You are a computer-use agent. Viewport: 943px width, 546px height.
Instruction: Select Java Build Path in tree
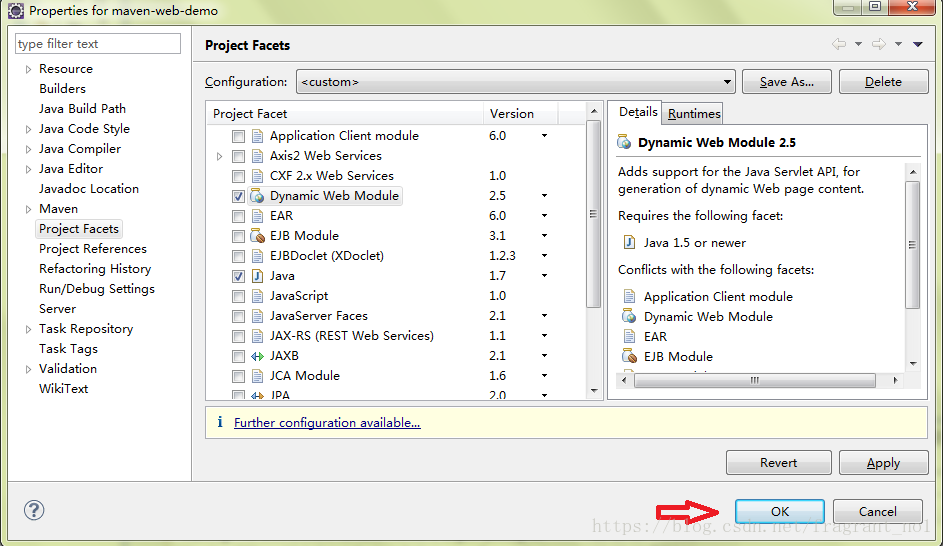(x=82, y=109)
